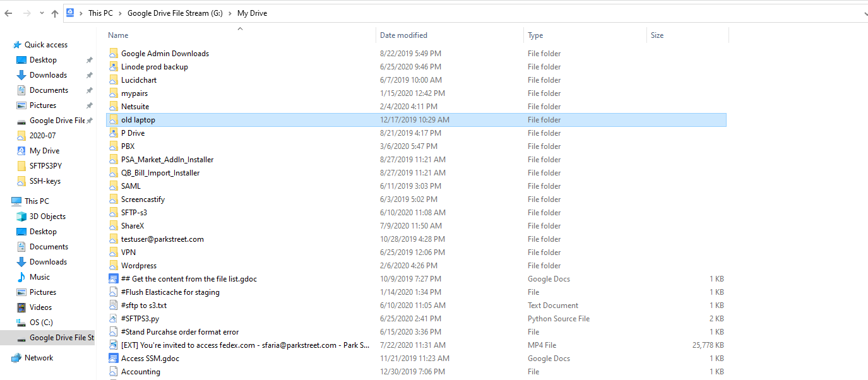
Task: Click Python Source File type cell
Action: click(x=559, y=319)
